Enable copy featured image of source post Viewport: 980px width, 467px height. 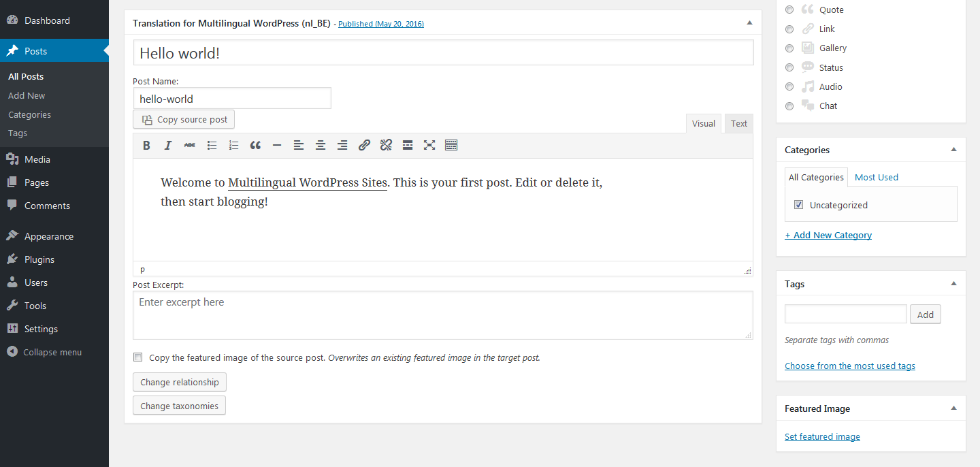point(138,357)
